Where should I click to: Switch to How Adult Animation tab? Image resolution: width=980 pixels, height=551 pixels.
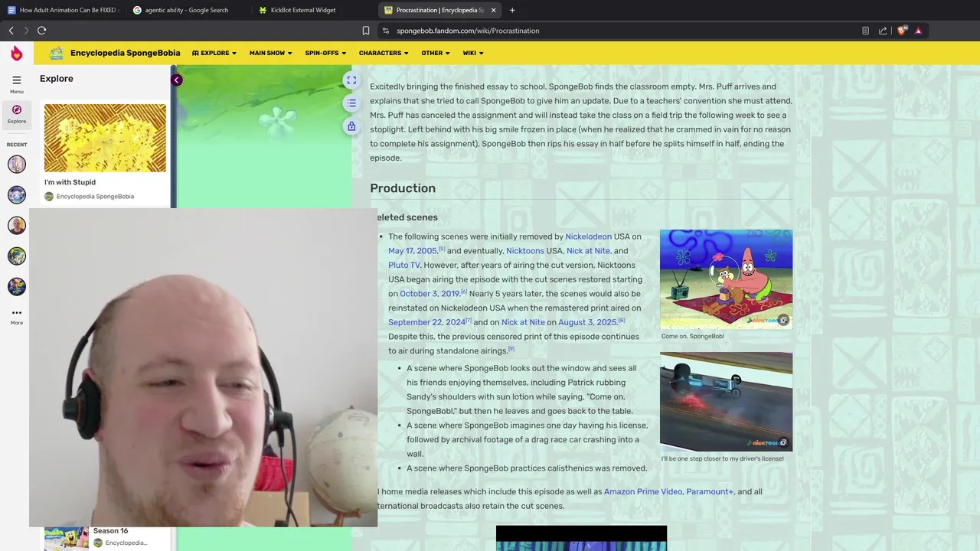[63, 10]
